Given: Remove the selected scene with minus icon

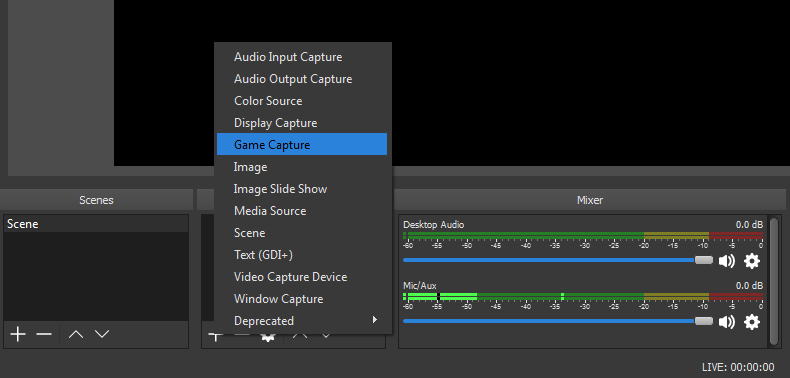Looking at the screenshot, I should point(44,334).
